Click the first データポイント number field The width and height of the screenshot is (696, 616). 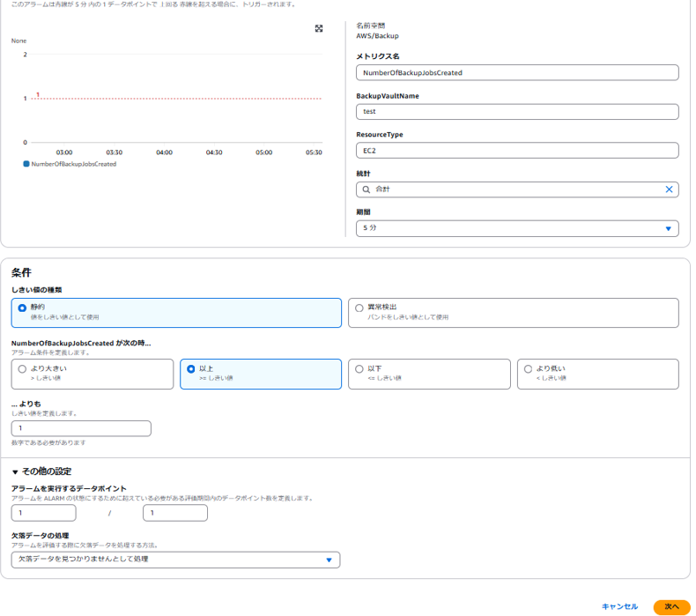point(44,513)
